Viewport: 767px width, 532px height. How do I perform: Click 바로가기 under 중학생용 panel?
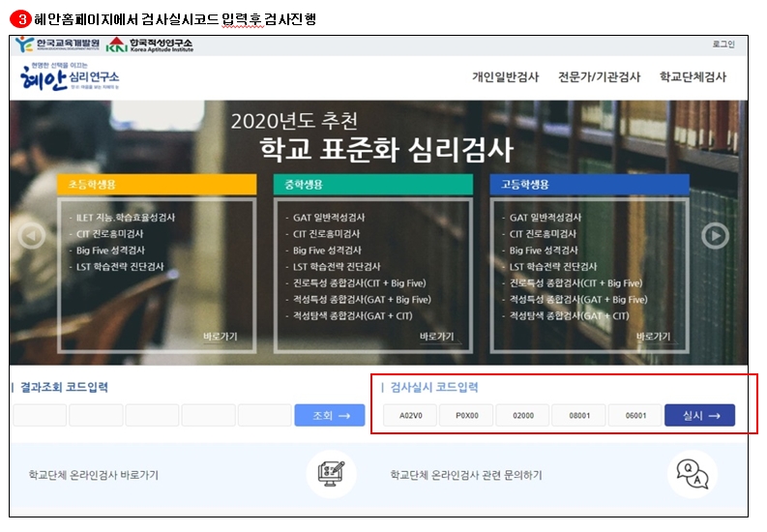(x=437, y=337)
